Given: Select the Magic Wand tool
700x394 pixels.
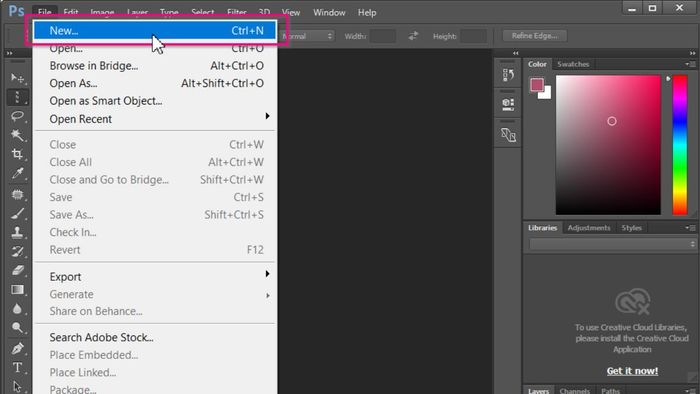Looking at the screenshot, I should pos(17,135).
